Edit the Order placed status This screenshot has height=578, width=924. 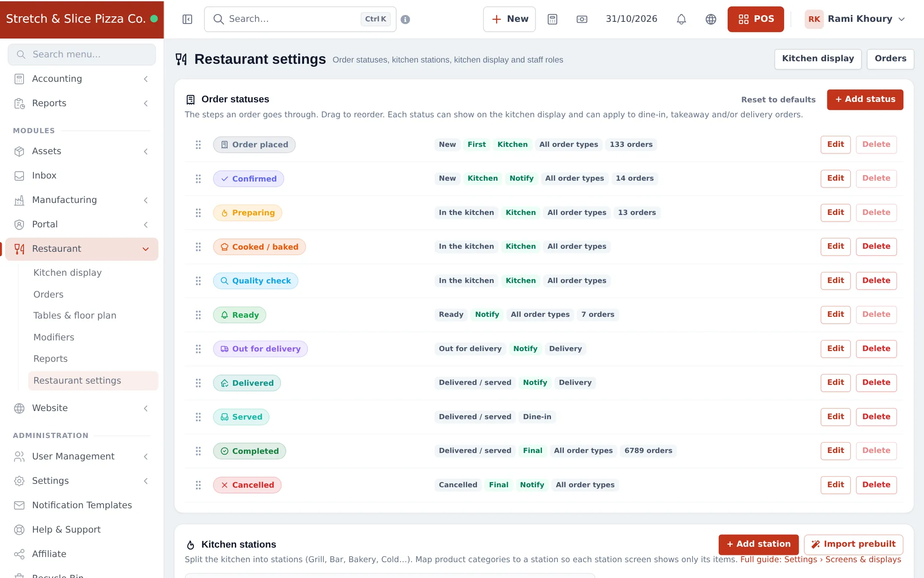coord(835,145)
